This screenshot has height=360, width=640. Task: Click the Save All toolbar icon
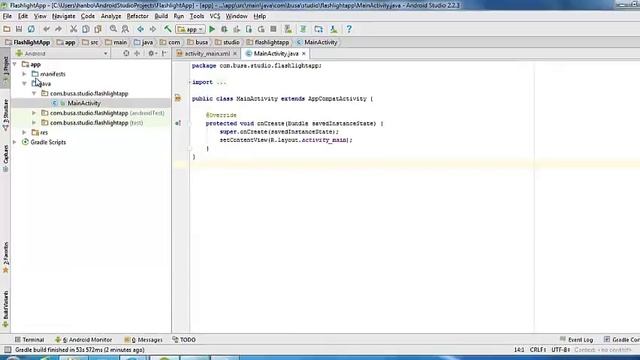[19, 29]
